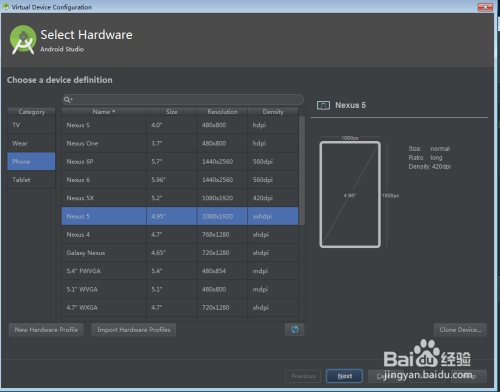Viewport: 500px width, 392px height.
Task: Click the Android Studio logo icon
Action: tap(23, 40)
